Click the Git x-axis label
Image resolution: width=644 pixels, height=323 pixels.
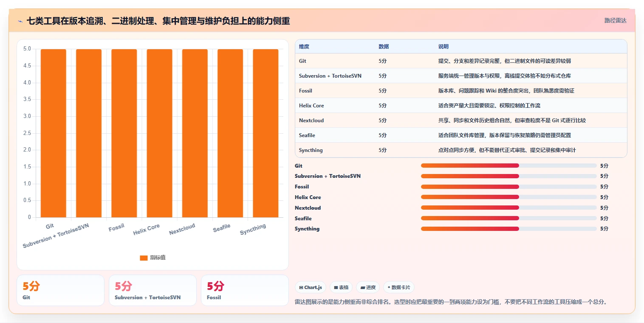tap(50, 226)
